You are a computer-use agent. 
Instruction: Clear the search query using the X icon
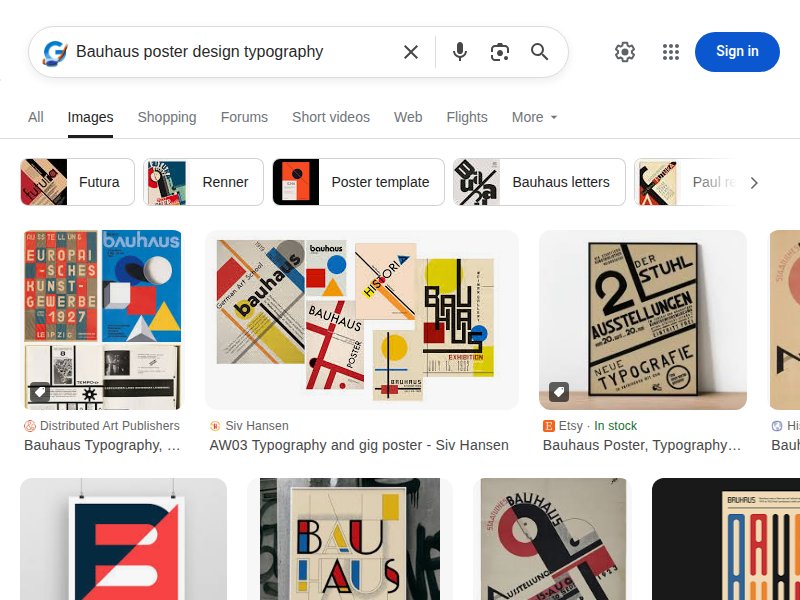click(x=411, y=52)
